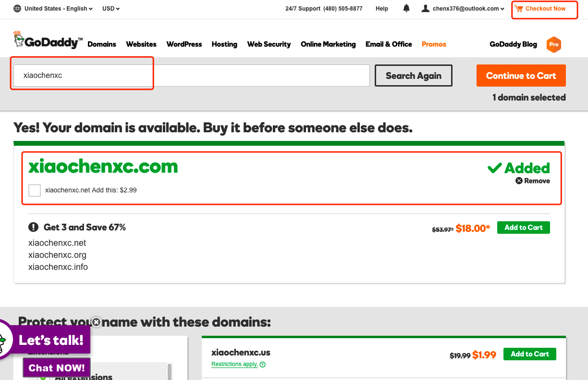The width and height of the screenshot is (588, 380).
Task: Click the user profile silhouette icon
Action: (x=425, y=8)
